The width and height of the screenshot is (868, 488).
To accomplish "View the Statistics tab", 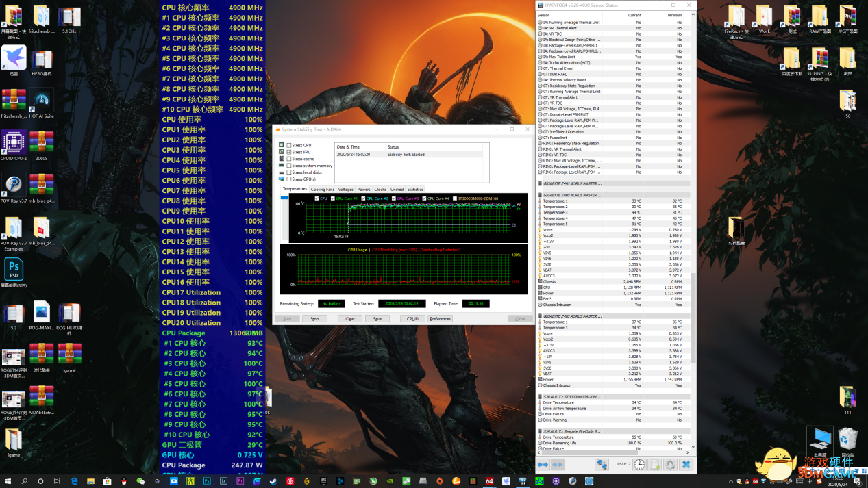I will [415, 189].
